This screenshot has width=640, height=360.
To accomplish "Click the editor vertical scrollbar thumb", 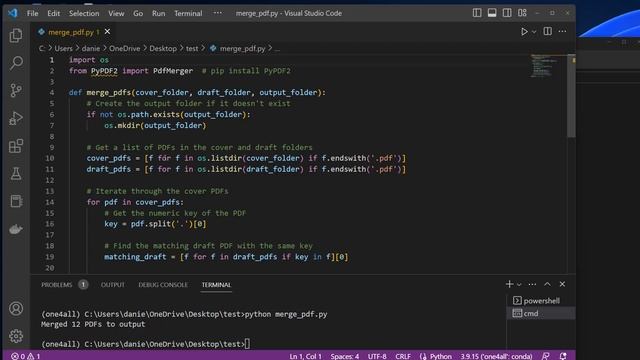I will (571, 96).
